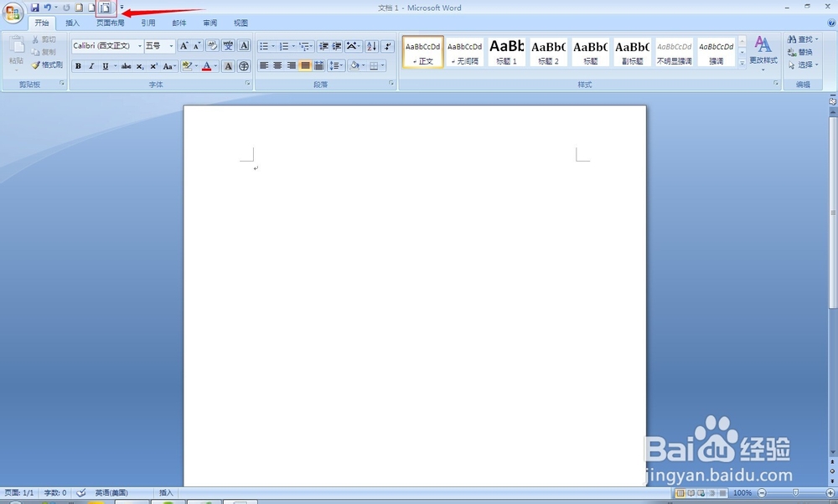Decrease paragraph indent
Viewport: 838px width, 504px height.
click(x=323, y=46)
